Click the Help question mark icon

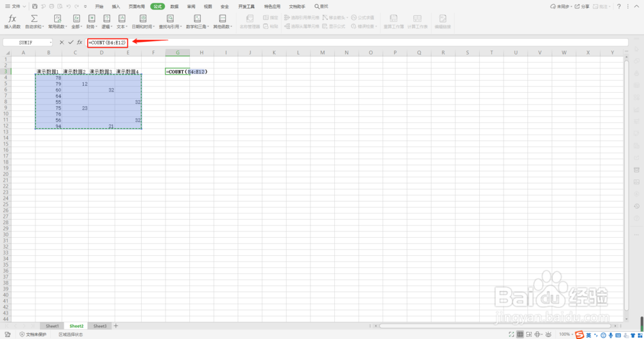[x=619, y=6]
